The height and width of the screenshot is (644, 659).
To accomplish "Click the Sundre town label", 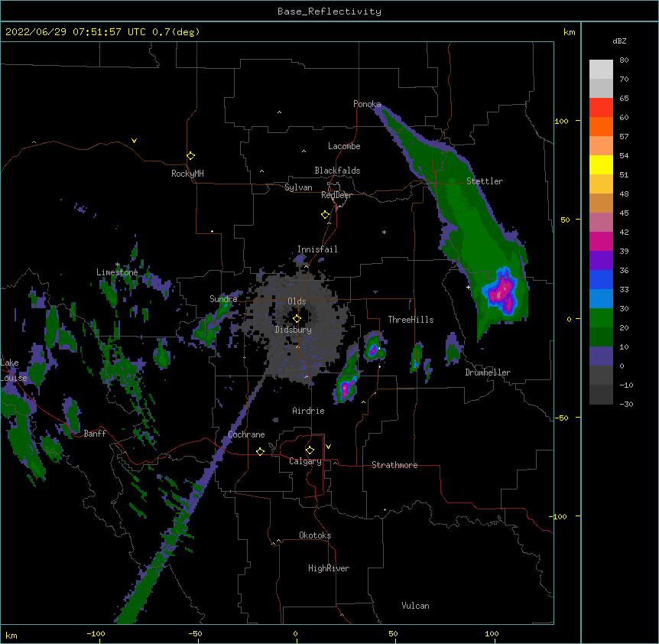I will coord(223,299).
